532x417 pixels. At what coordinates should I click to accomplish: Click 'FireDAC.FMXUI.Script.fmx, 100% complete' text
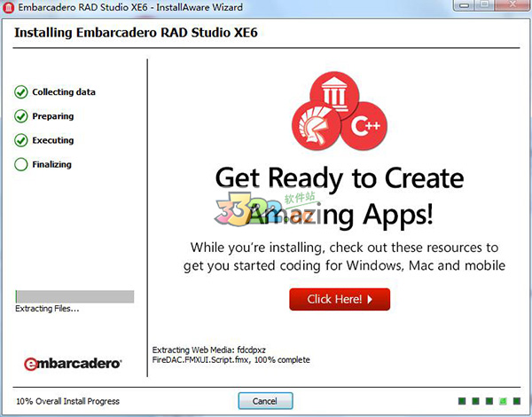tap(231, 360)
